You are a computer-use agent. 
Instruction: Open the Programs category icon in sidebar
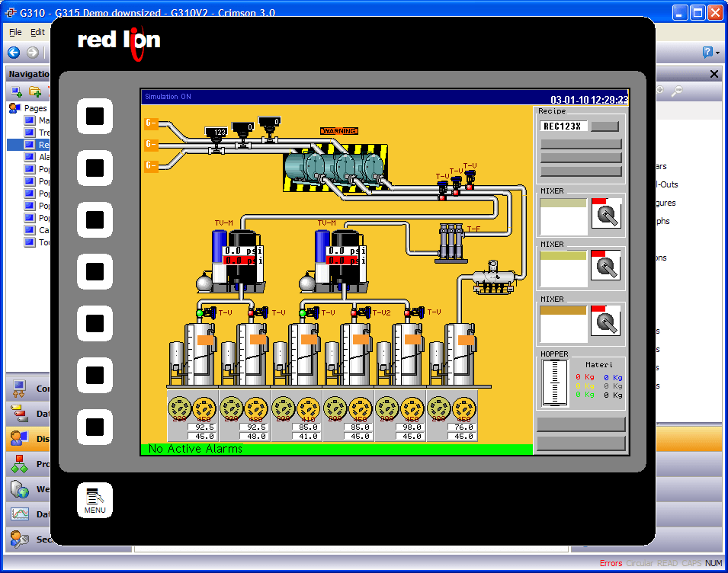click(x=20, y=464)
